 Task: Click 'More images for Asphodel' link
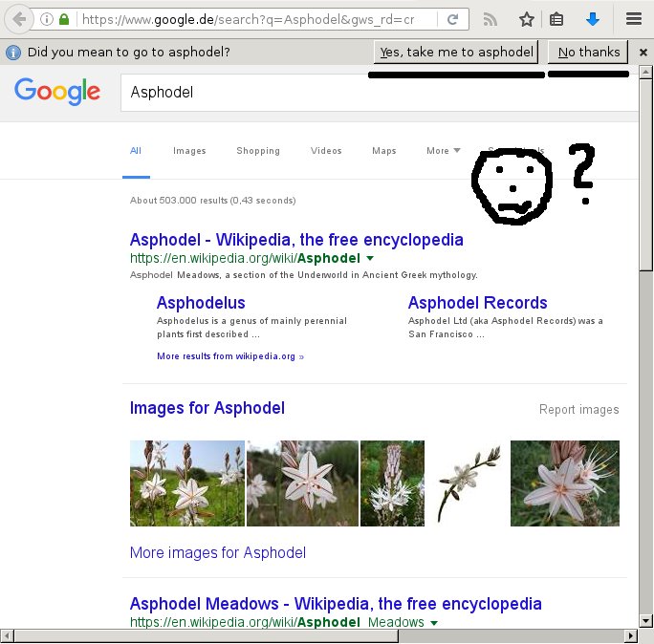point(218,552)
